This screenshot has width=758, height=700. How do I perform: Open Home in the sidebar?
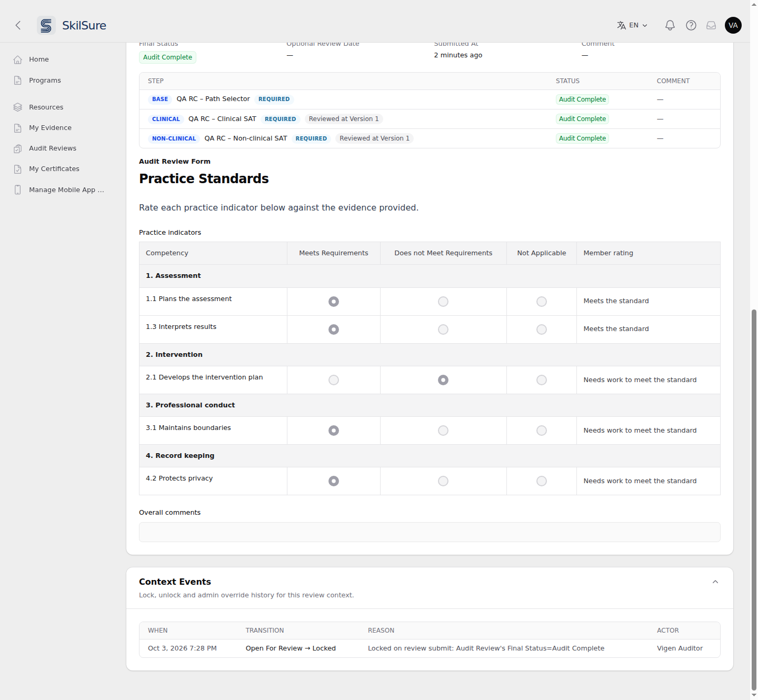[39, 59]
